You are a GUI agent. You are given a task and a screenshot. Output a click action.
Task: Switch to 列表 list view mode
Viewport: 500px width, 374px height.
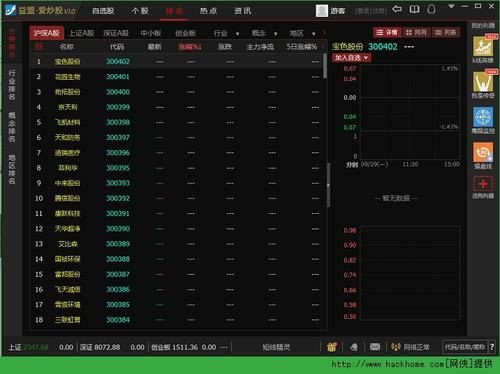pyautogui.click(x=446, y=32)
